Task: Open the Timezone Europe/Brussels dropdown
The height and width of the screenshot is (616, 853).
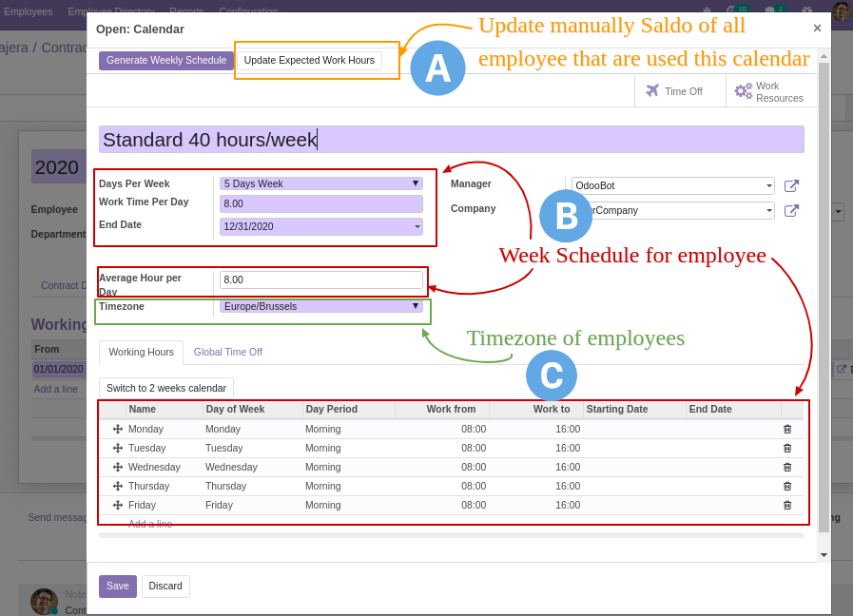Action: coord(320,306)
